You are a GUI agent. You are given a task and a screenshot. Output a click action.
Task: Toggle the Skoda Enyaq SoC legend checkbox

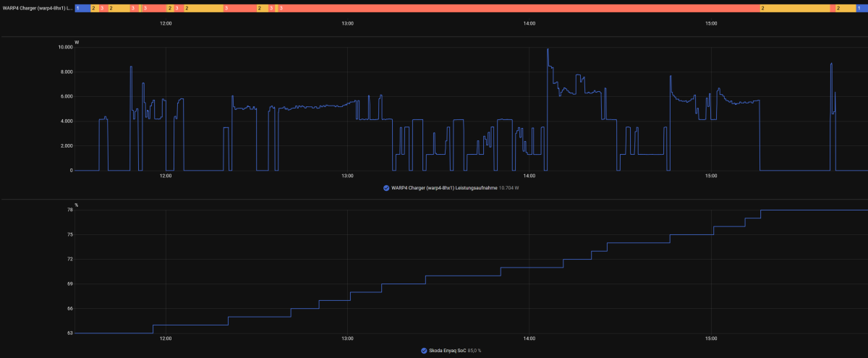tap(423, 351)
